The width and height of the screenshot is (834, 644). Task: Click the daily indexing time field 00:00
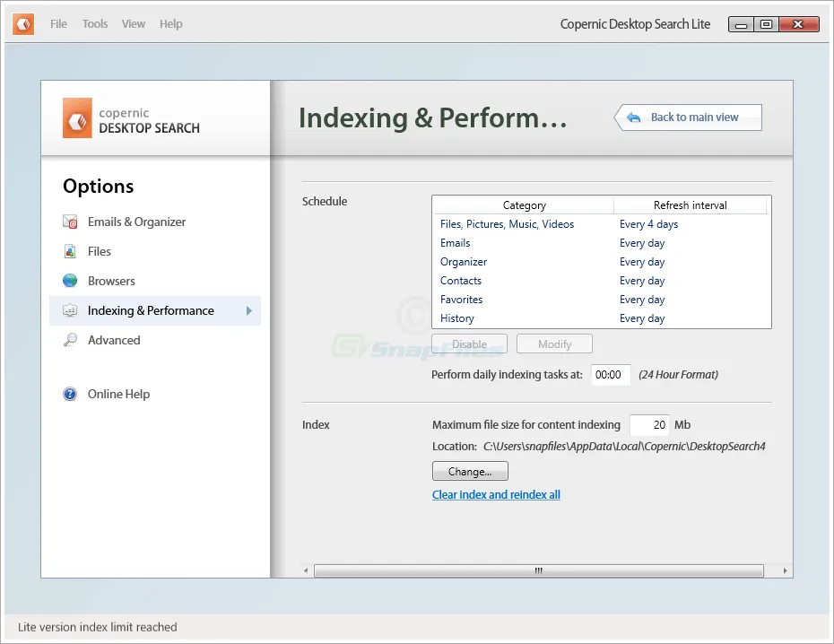coord(611,375)
